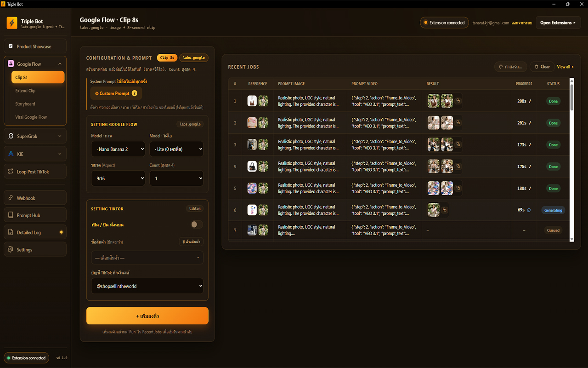Copy result of job row 1
588x368 pixels.
pyautogui.click(x=458, y=101)
